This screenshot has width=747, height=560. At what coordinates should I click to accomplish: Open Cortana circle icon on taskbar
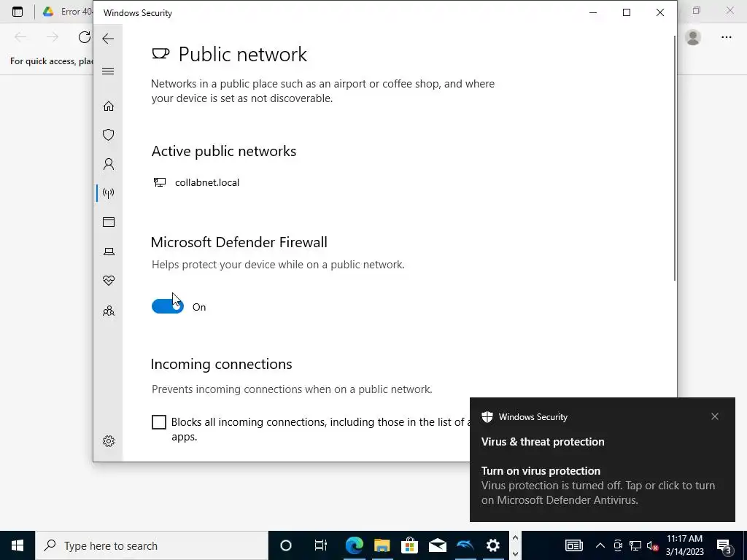click(286, 545)
